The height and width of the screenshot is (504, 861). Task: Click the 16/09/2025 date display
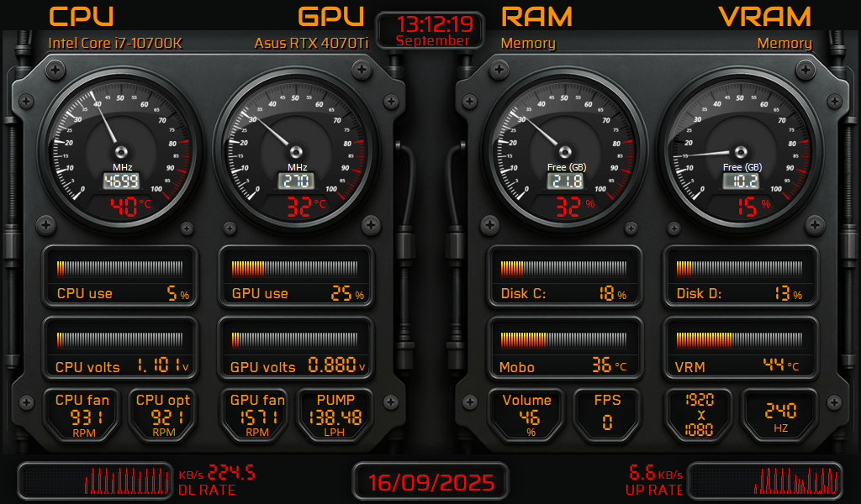430,482
